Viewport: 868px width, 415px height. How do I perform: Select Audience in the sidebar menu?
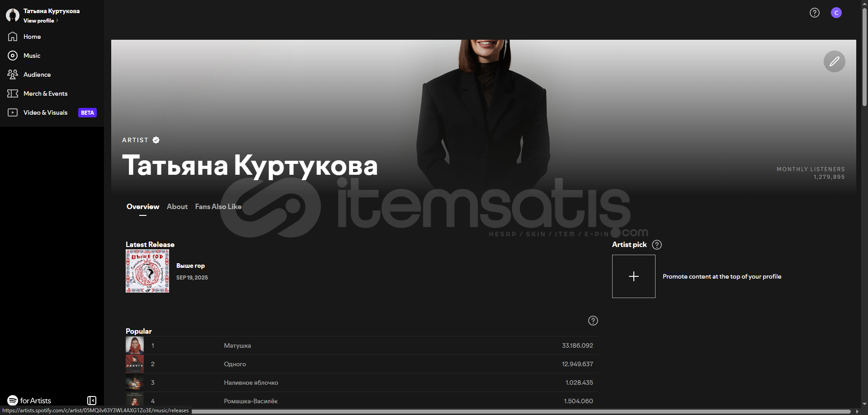[37, 75]
